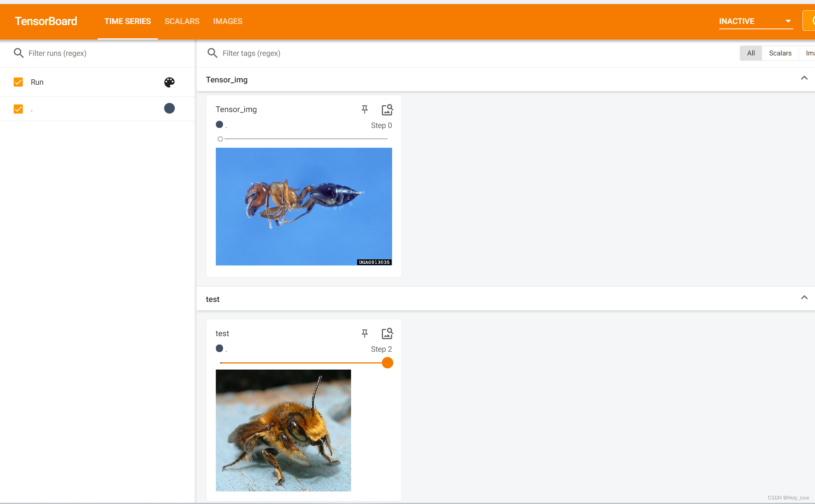The width and height of the screenshot is (815, 504).
Task: Open the INACTIVE plugins dropdown
Action: [x=755, y=21]
